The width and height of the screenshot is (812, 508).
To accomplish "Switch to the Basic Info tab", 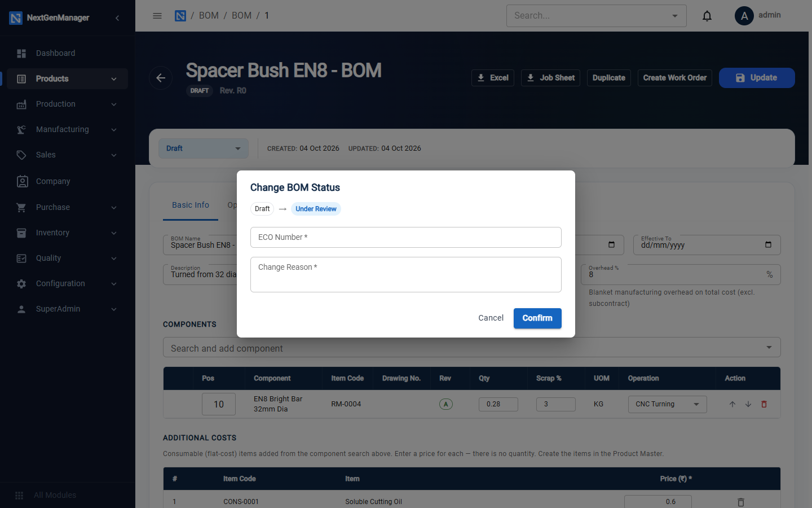I will (x=191, y=205).
